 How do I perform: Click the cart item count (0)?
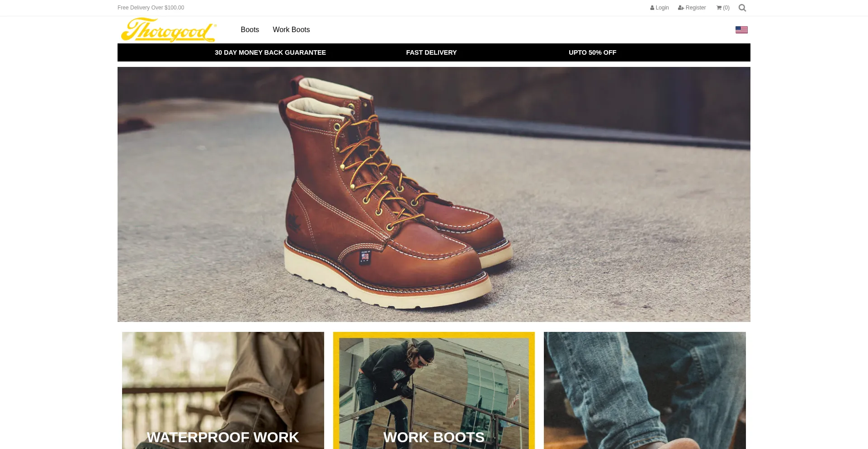pyautogui.click(x=726, y=8)
